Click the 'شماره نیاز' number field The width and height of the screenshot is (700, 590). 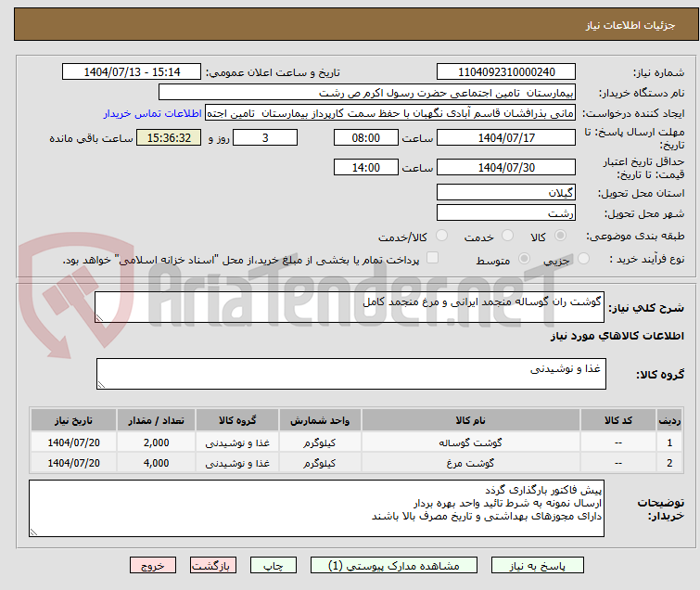coord(505,72)
